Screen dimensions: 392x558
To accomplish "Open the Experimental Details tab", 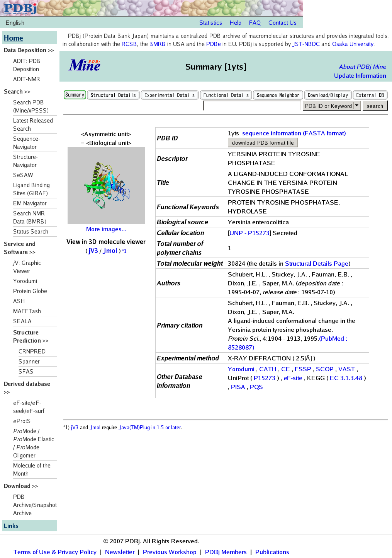I will coord(170,95).
